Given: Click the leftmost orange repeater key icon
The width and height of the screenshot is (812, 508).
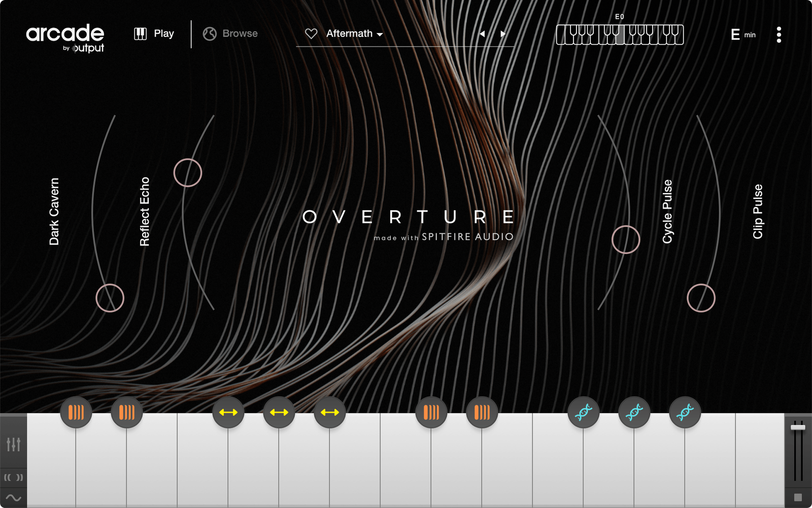Looking at the screenshot, I should point(76,412).
